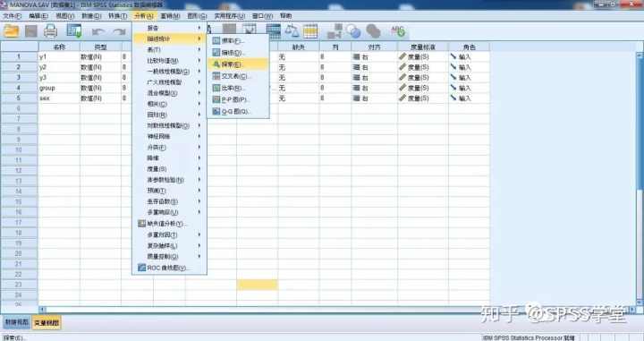This screenshot has width=644, height=341.
Task: Expand the 比较均值(M) submenu
Action: 169,60
